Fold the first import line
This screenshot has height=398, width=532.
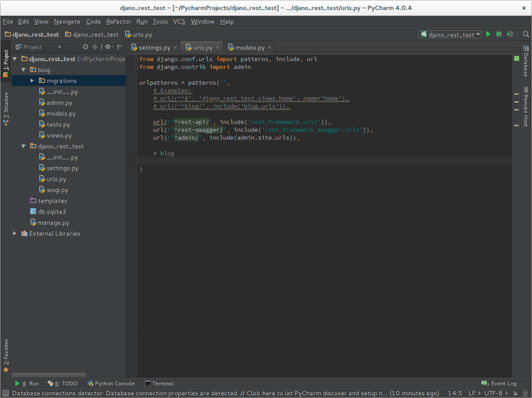136,59
